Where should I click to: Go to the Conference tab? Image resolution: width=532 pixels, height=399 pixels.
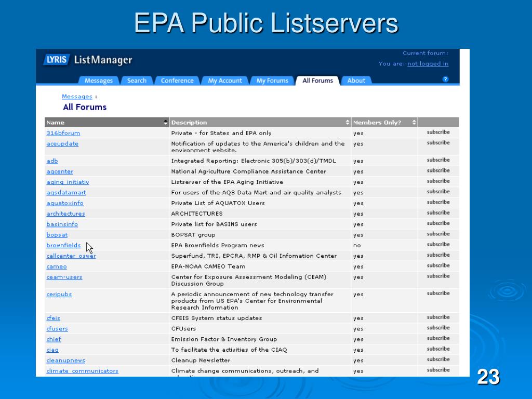[x=177, y=81]
